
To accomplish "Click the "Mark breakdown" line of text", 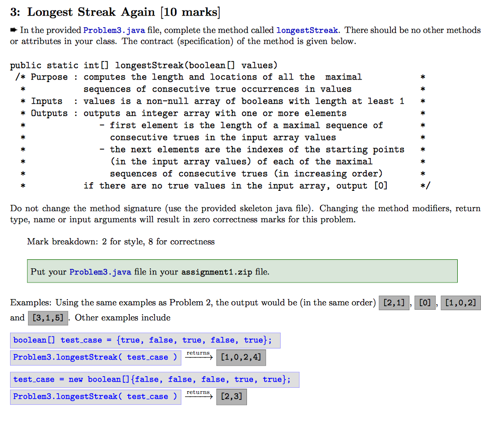I will 121,242.
